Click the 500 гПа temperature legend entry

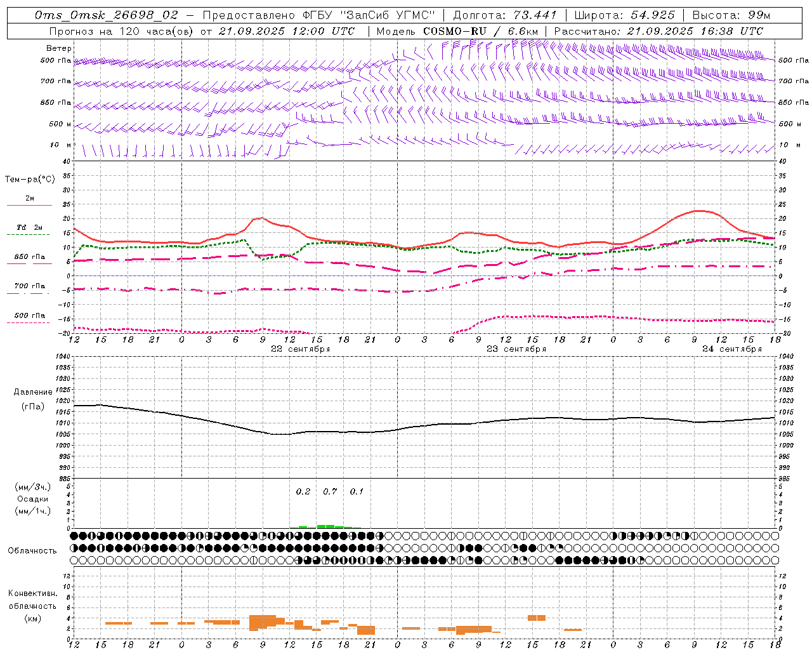29,315
